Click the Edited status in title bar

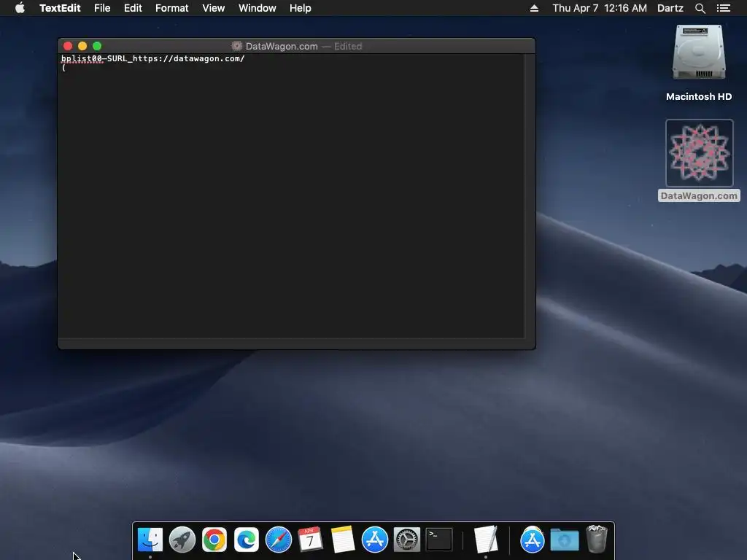pos(348,46)
